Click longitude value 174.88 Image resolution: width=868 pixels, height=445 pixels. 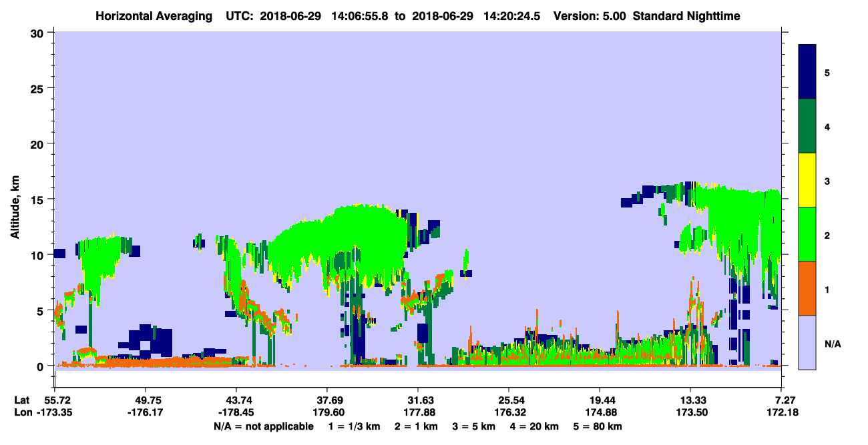[600, 413]
